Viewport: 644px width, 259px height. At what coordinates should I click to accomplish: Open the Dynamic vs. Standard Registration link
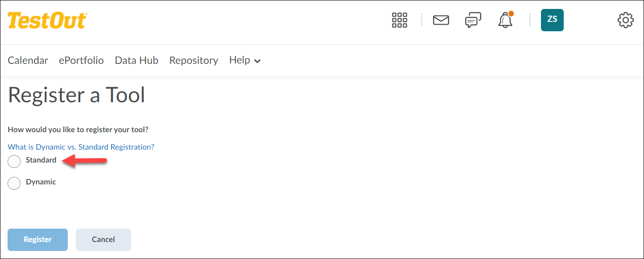(81, 146)
